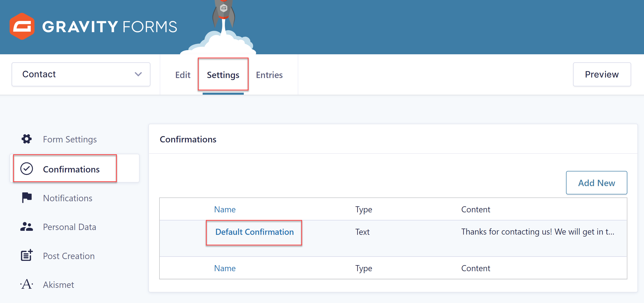Open Notifications settings section
Screen dimensions: 644x303
click(68, 198)
